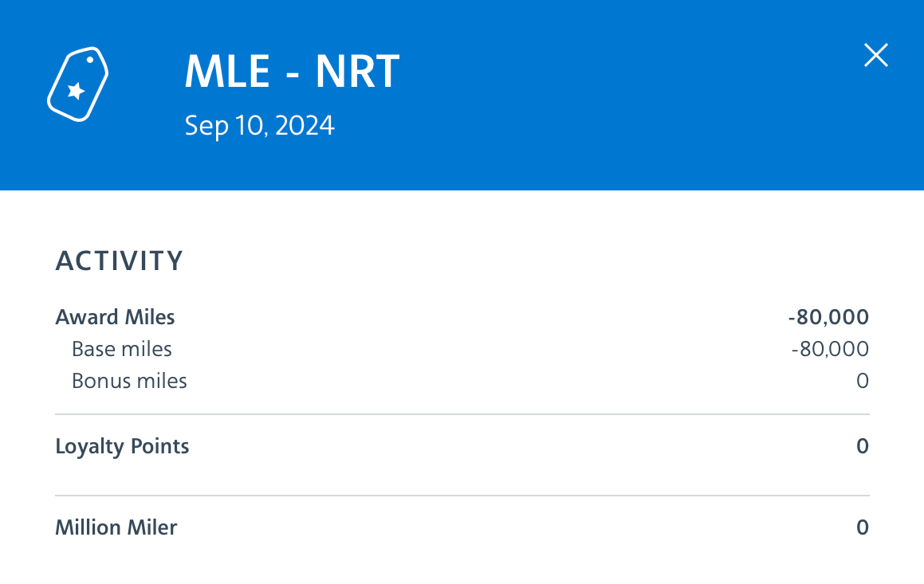924x584 pixels.
Task: Click the Loyalty Points label
Action: (x=122, y=446)
